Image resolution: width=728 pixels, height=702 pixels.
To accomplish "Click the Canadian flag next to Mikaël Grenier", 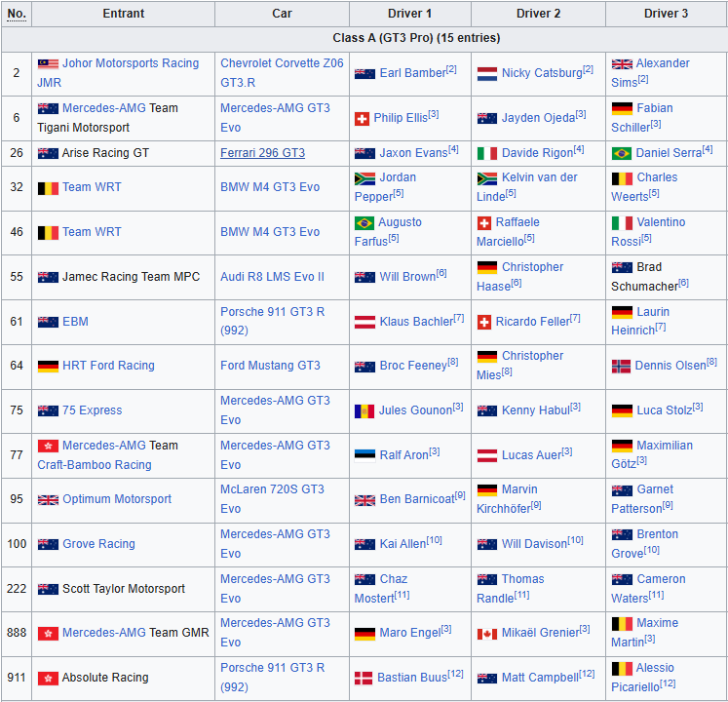I will click(487, 633).
